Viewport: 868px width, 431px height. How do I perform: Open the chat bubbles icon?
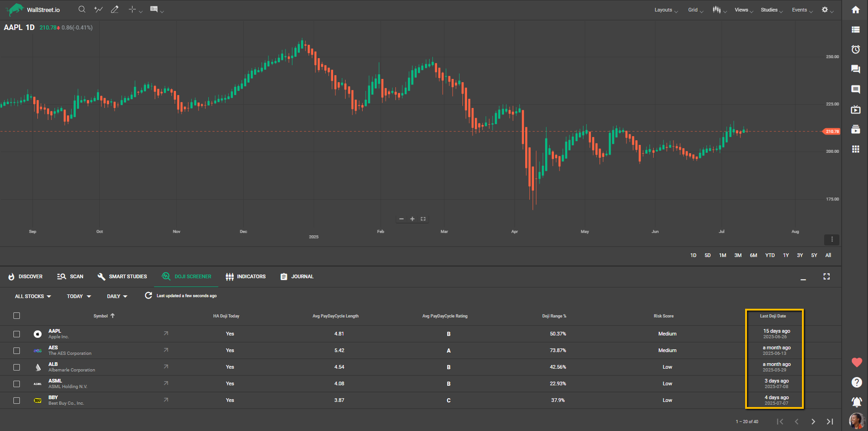856,69
